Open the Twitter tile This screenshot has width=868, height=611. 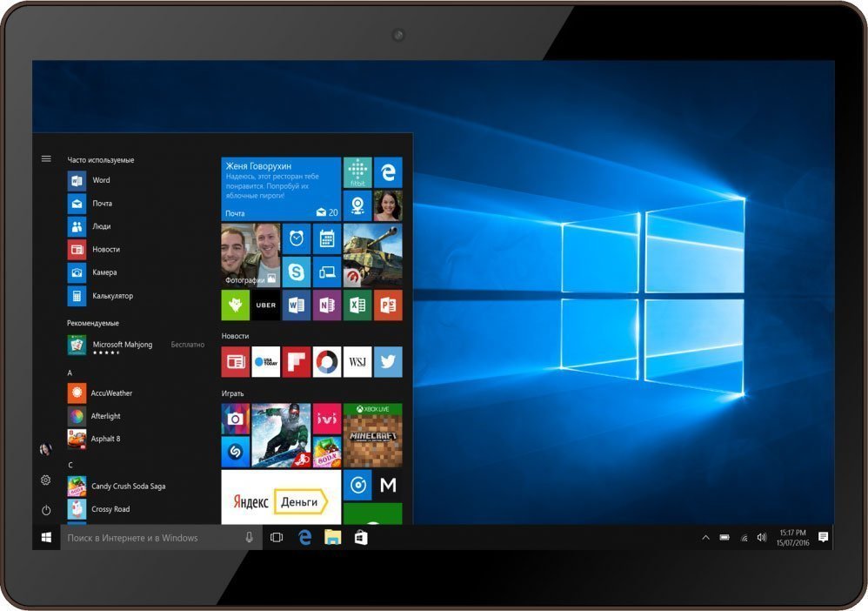point(388,362)
